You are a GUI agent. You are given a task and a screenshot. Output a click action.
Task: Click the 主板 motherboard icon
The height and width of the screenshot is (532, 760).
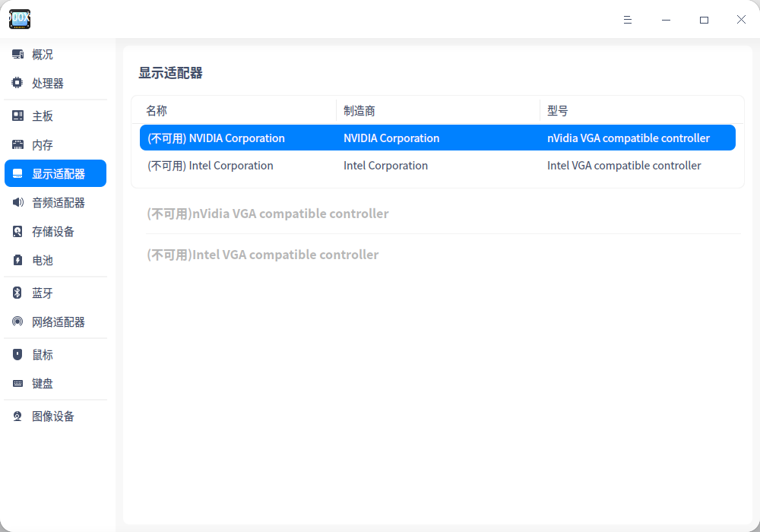[17, 116]
